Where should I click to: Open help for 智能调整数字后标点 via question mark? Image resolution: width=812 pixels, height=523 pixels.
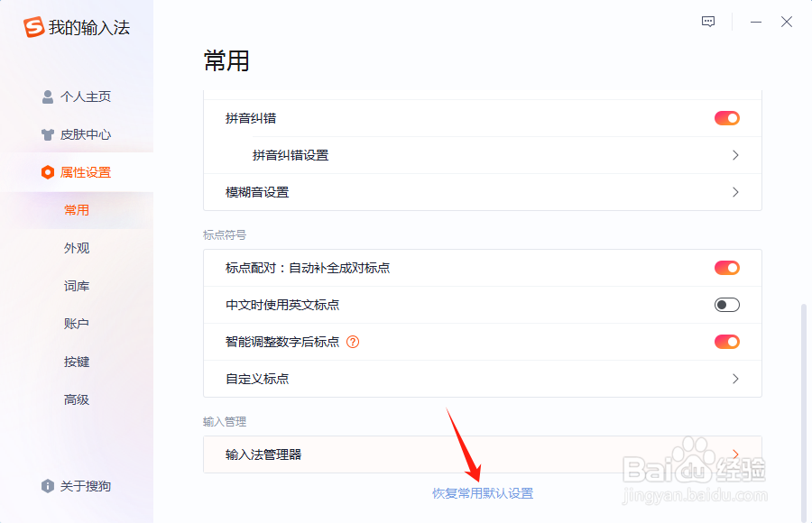352,342
